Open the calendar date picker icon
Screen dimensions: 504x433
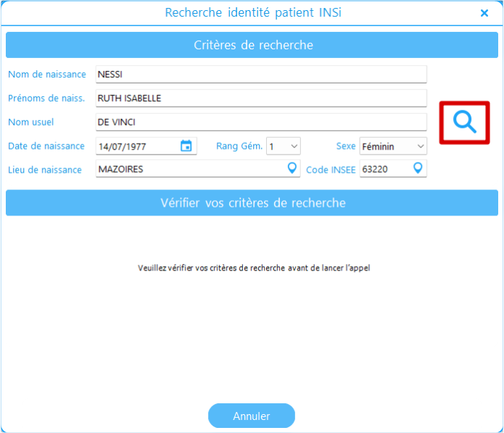tap(186, 146)
